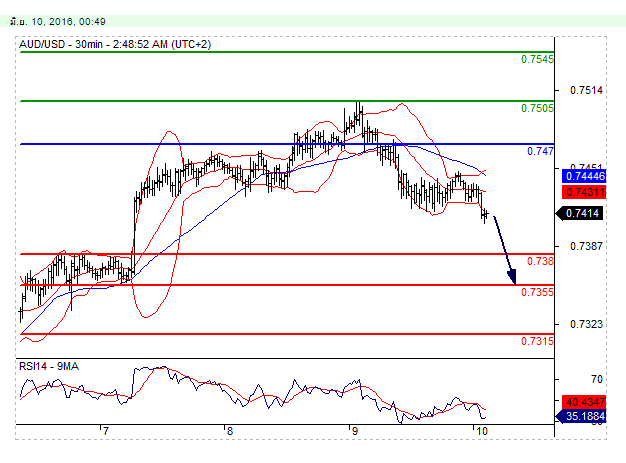Click date 9 on the time axis

(354, 431)
